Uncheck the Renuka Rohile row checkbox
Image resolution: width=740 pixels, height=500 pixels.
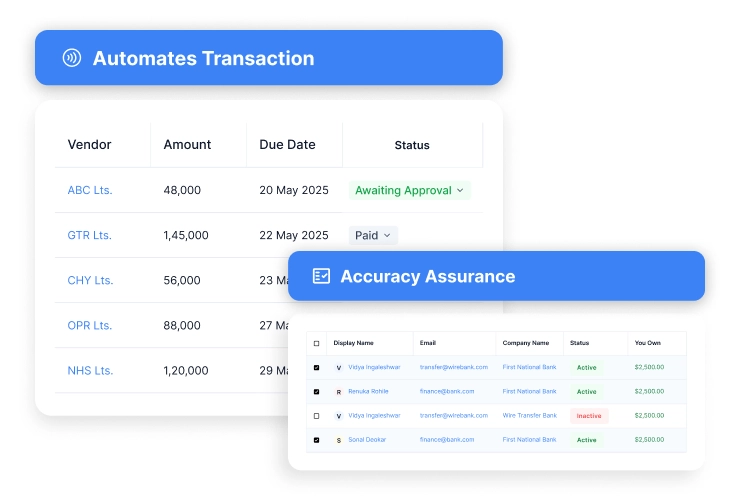[317, 392]
